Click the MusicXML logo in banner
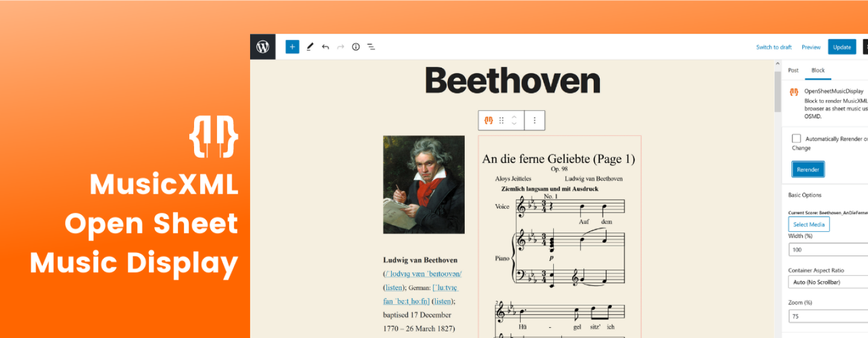The image size is (868, 338). 213,136
